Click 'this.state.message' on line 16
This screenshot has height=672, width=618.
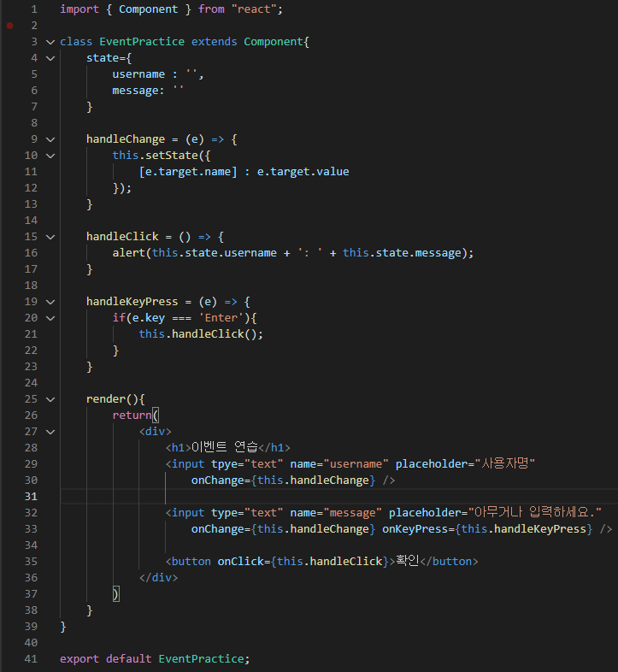pyautogui.click(x=402, y=253)
